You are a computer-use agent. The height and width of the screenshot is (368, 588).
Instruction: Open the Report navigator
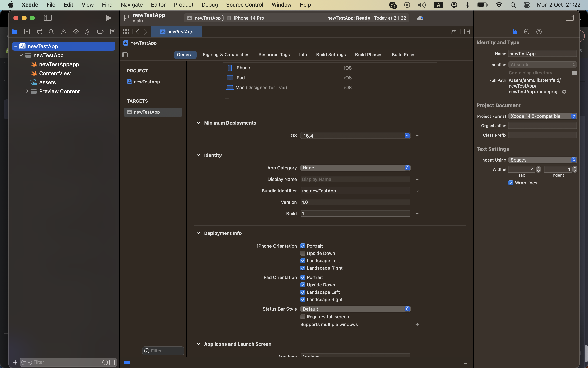[x=112, y=32]
